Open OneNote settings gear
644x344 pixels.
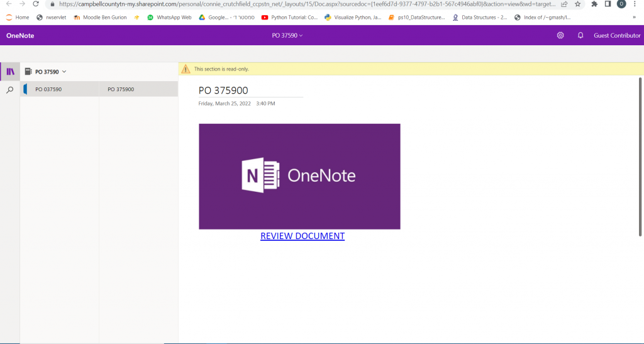click(560, 35)
